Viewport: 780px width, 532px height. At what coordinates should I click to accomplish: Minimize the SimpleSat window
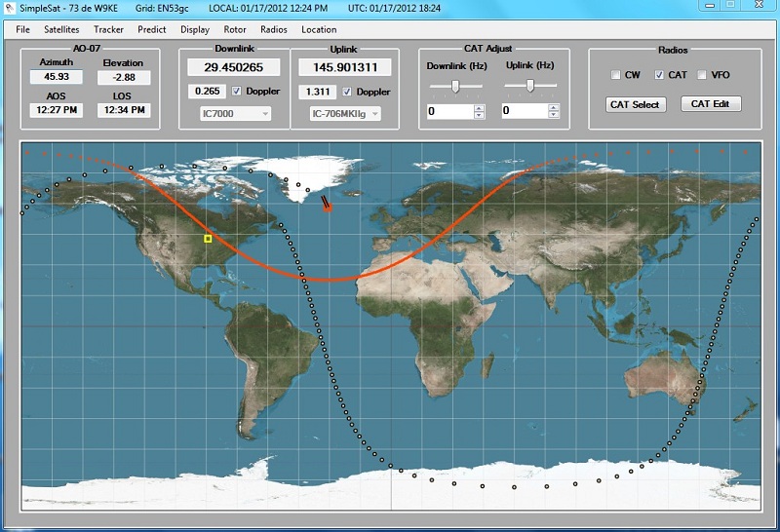coord(710,5)
